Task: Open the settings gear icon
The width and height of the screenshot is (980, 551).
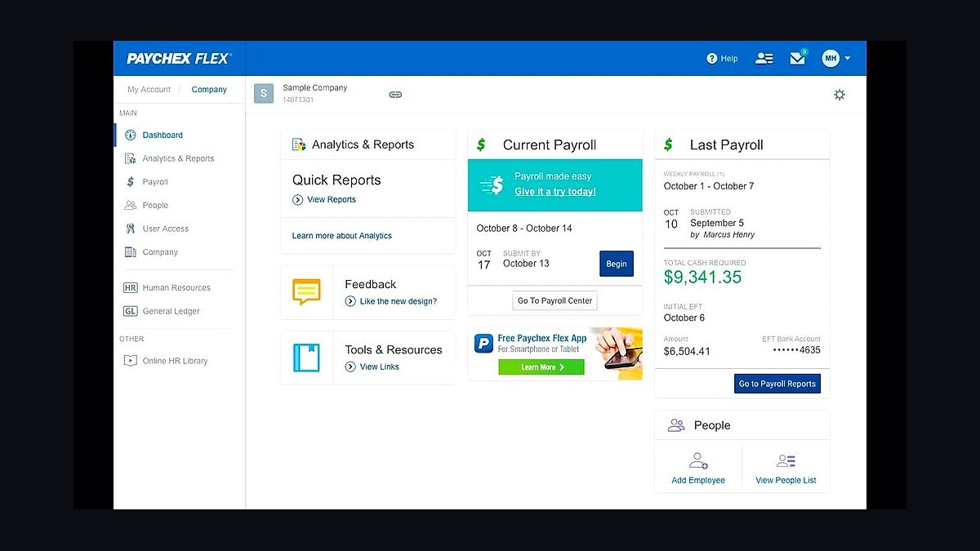Action: click(x=840, y=95)
